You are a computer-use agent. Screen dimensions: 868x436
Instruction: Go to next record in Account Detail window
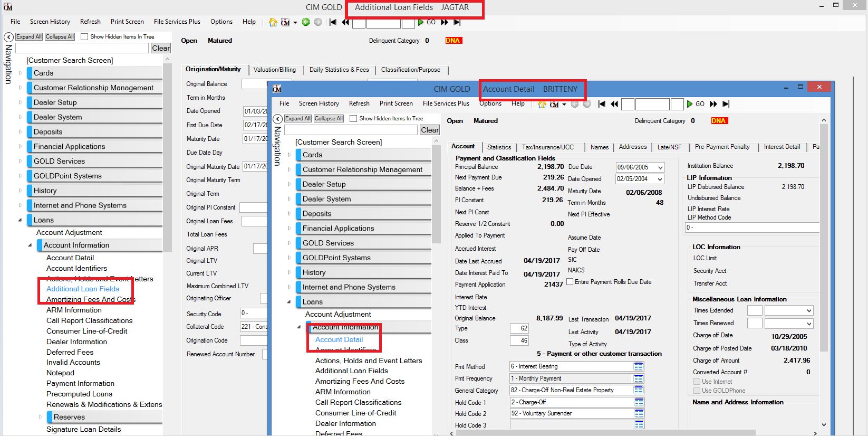(713, 104)
